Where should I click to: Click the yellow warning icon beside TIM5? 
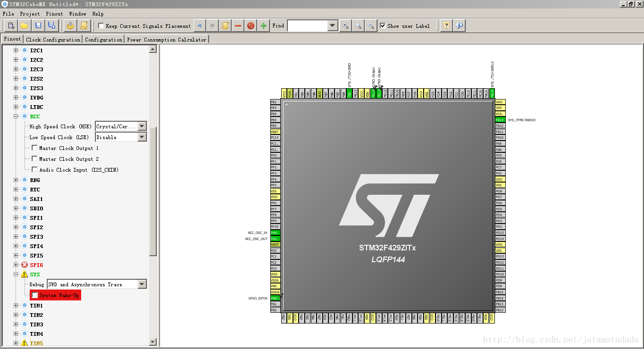tap(25, 343)
